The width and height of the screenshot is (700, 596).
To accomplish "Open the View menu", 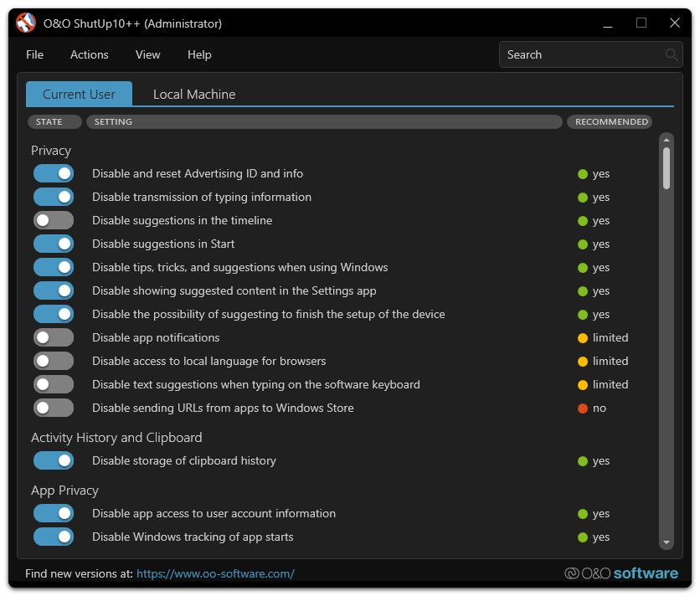I will [147, 54].
